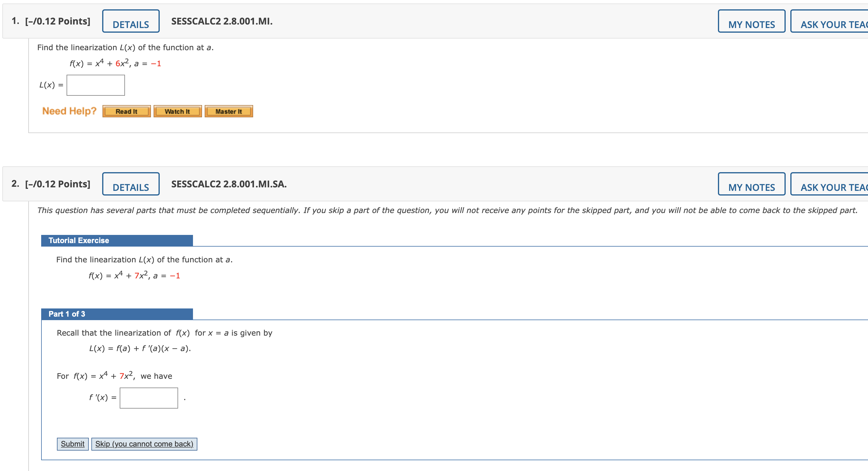Open MY NOTES for question 1
This screenshot has height=471, width=868.
pos(751,21)
